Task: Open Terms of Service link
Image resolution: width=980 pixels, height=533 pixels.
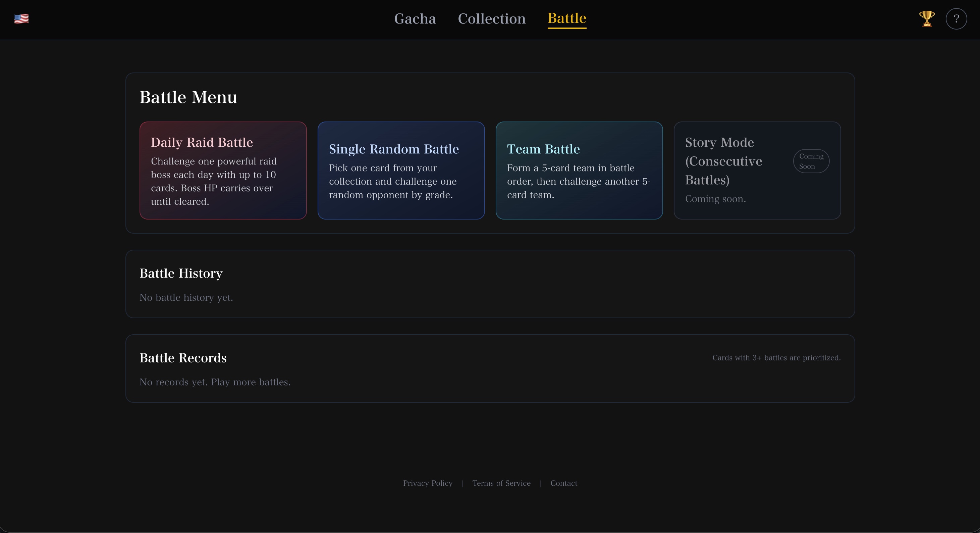Action: [x=501, y=483]
